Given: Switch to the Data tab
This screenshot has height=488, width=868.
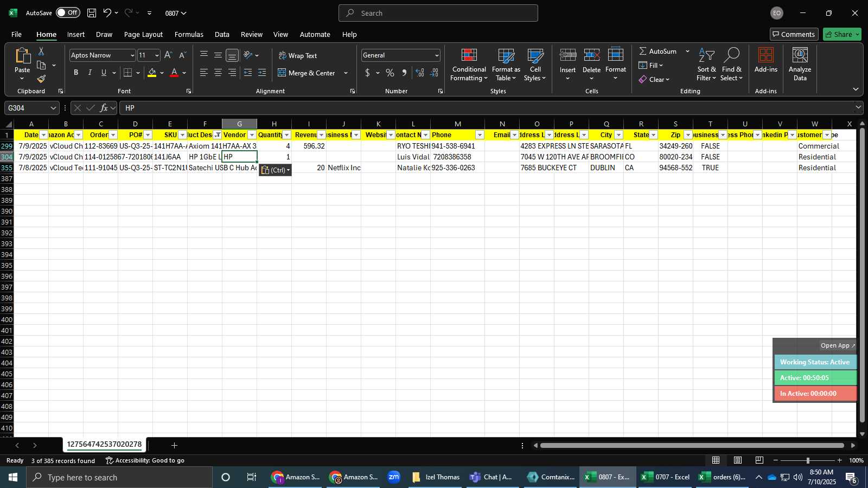Looking at the screenshot, I should 222,34.
